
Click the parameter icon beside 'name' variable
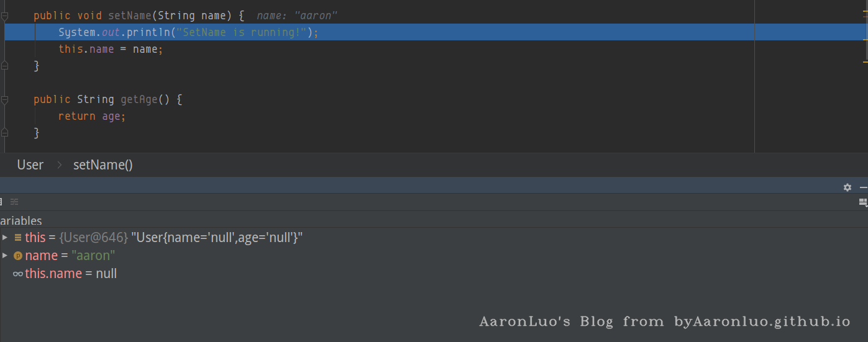coord(18,256)
